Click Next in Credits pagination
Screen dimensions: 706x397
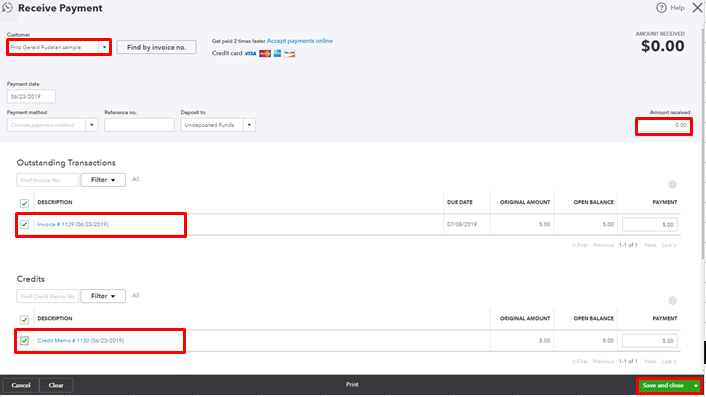[650, 361]
